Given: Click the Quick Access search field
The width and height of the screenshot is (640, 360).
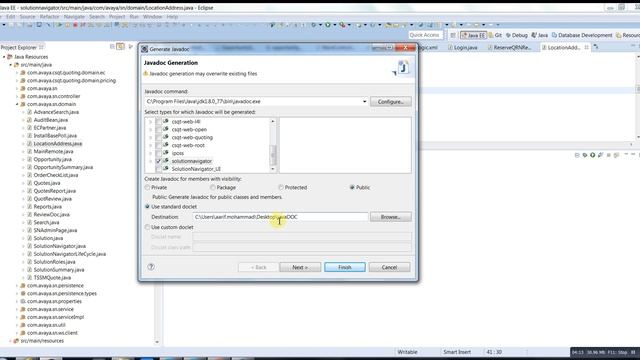Looking at the screenshot, I should 425,35.
